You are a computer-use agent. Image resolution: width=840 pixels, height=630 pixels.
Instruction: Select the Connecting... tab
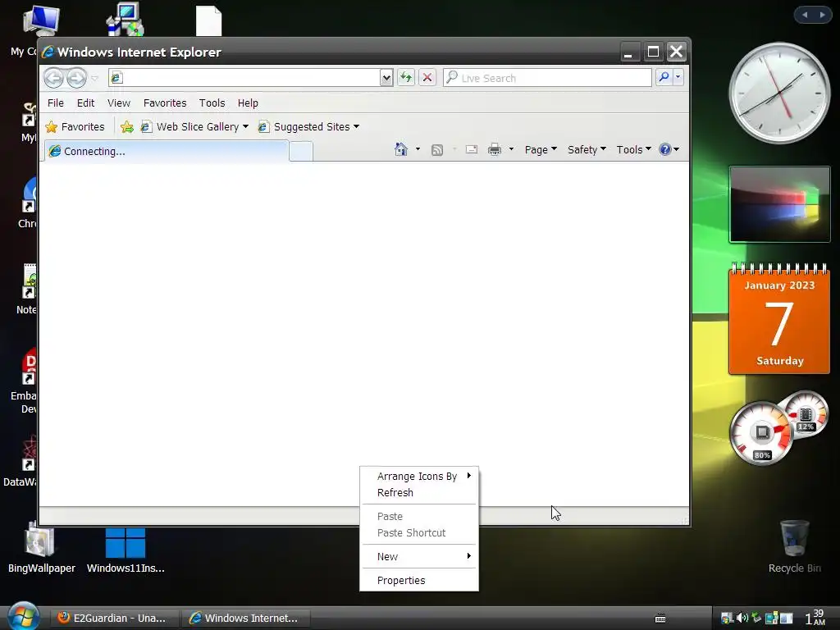[167, 151]
